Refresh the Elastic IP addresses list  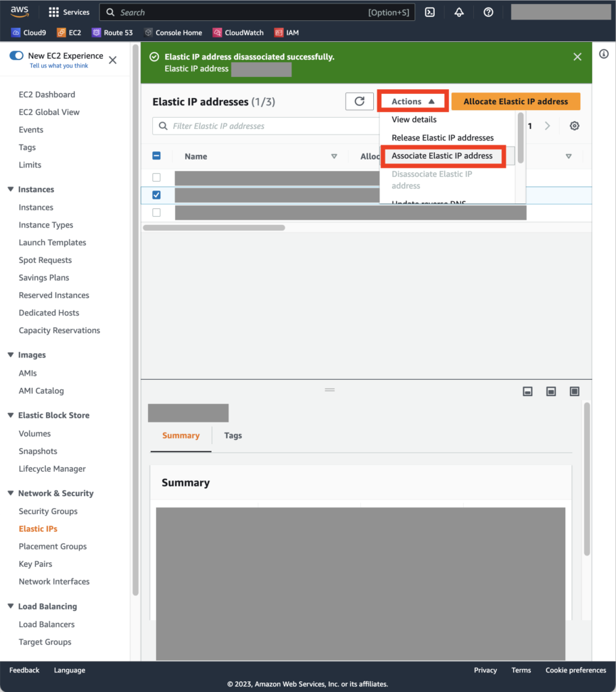coord(360,101)
